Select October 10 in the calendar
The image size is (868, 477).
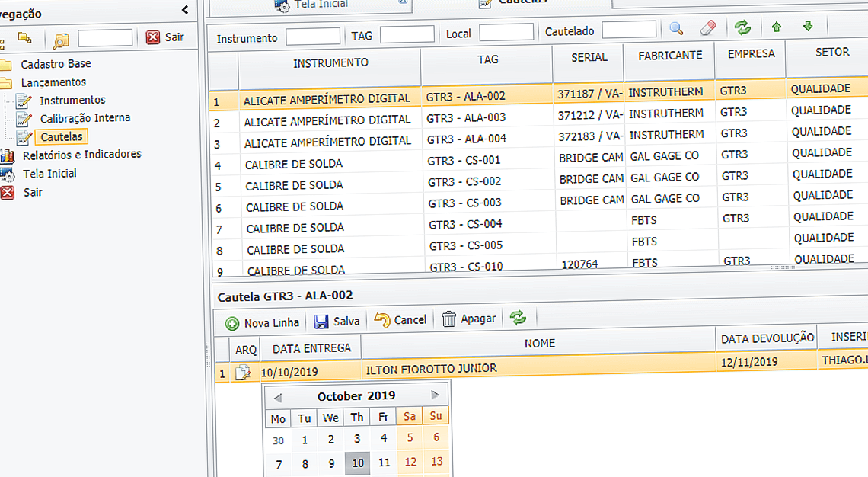coord(356,462)
